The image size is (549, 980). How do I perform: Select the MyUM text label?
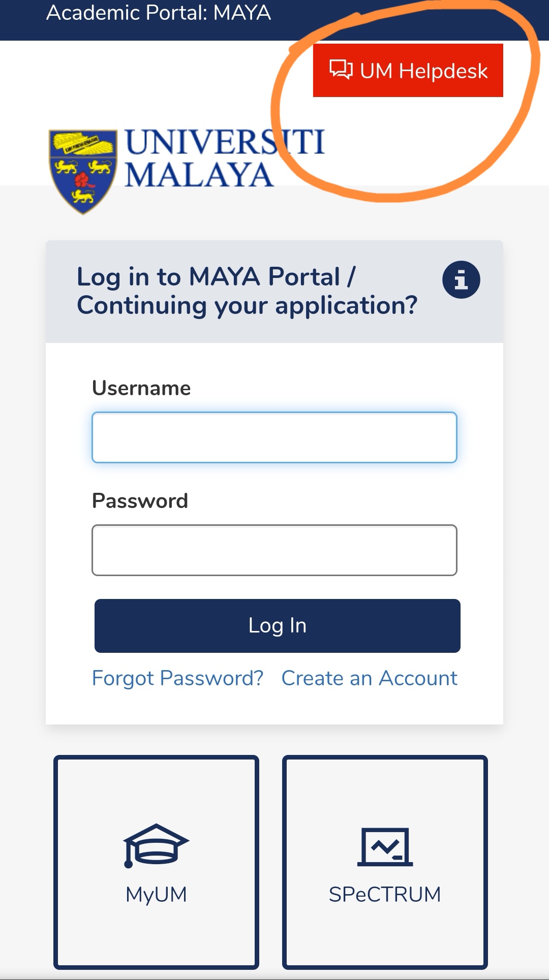(156, 894)
